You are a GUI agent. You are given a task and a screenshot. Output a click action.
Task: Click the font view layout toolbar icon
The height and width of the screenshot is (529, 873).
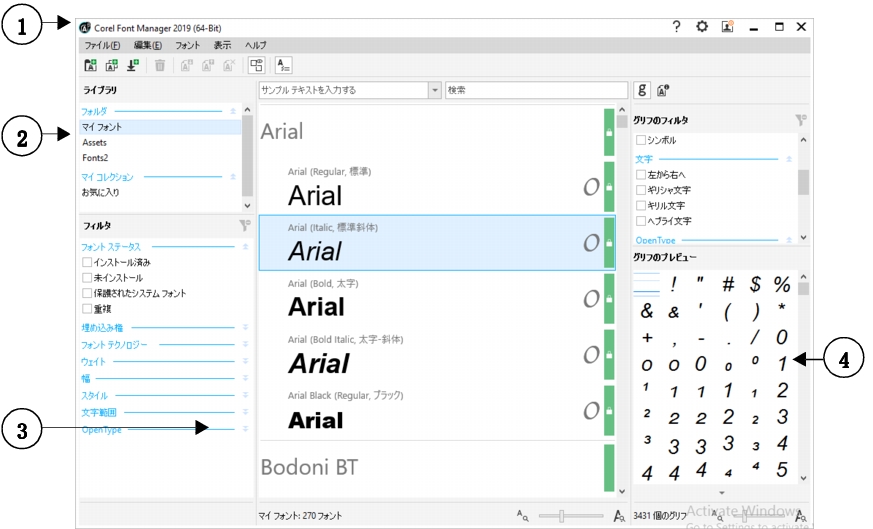click(x=256, y=66)
